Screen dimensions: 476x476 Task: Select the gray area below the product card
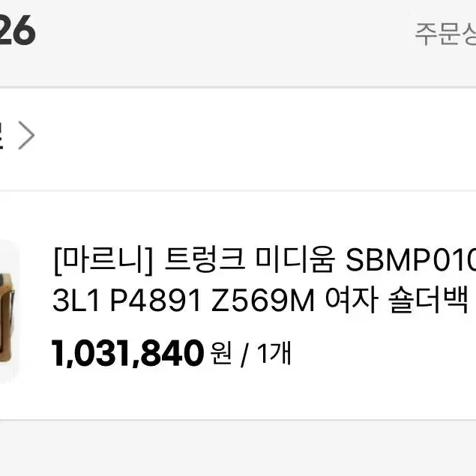coord(238,449)
